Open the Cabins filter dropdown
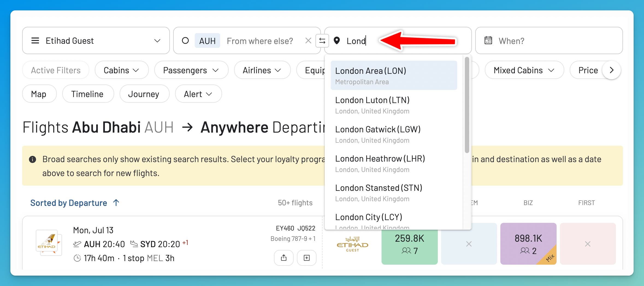Screen dimensions: 644x286 click(x=122, y=70)
